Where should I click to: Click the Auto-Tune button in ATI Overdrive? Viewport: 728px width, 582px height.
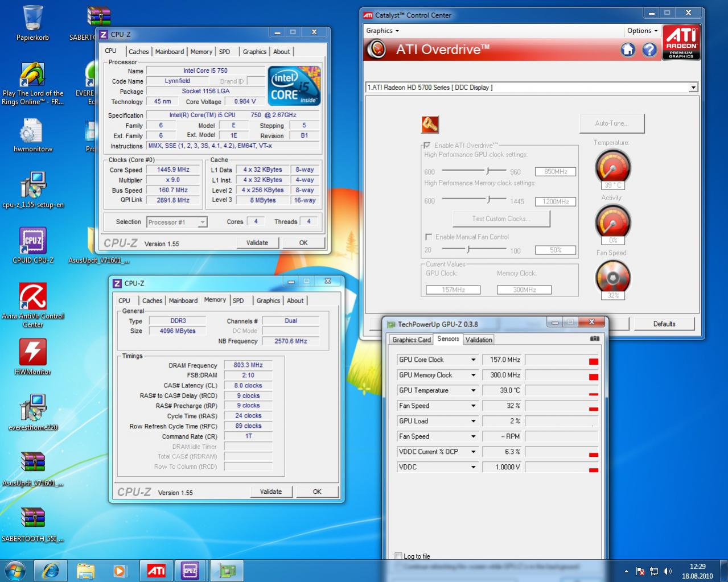point(612,123)
